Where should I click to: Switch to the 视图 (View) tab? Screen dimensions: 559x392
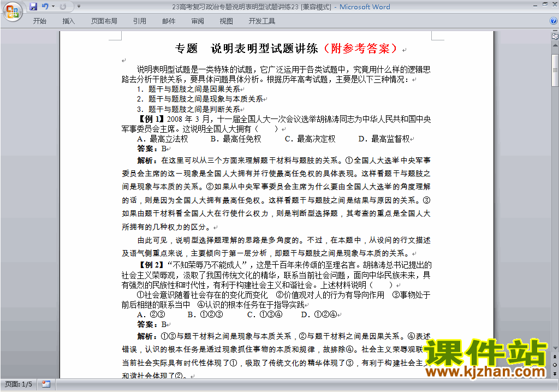pos(226,21)
